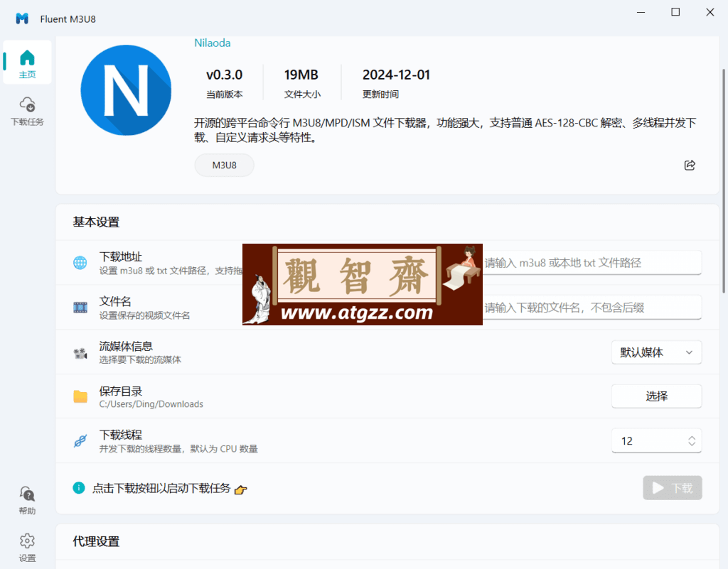Click the film icon beside 文件名
The height and width of the screenshot is (569, 728).
pyautogui.click(x=80, y=307)
